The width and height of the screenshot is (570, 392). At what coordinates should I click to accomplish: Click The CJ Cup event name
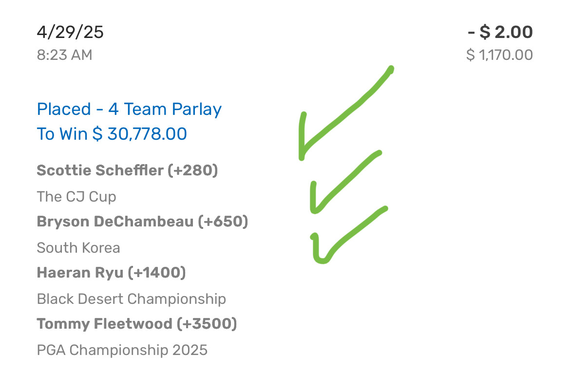(x=76, y=197)
